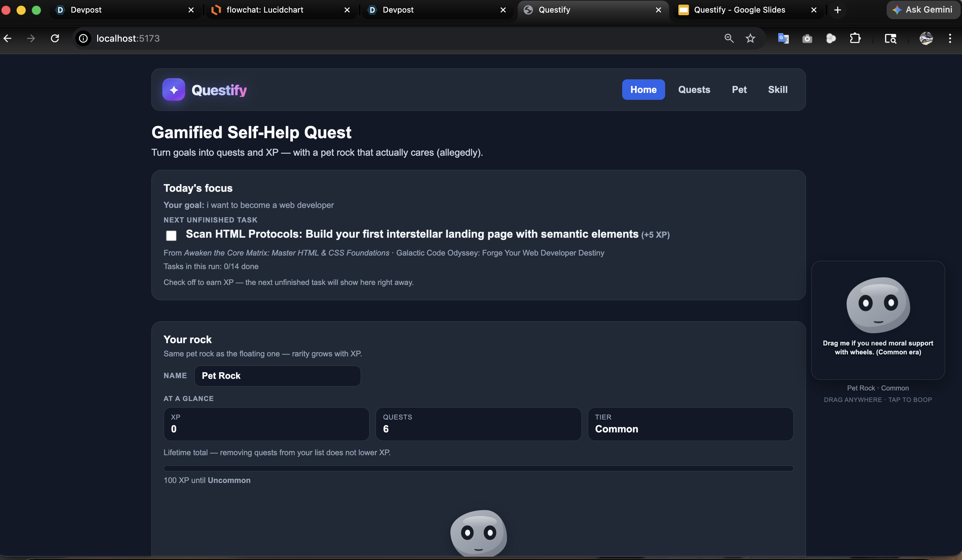Bookmark page with the star icon
This screenshot has height=560, width=962.
tap(750, 39)
